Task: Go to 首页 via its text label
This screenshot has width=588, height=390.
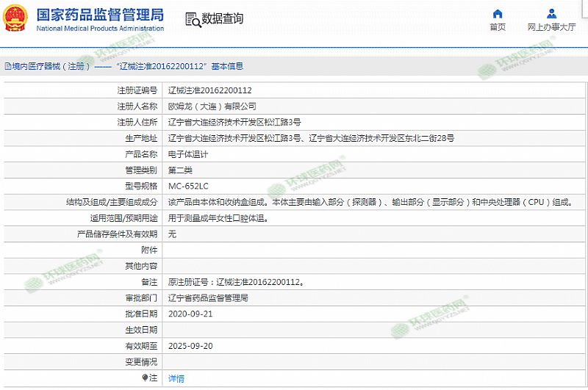Action: (x=498, y=27)
